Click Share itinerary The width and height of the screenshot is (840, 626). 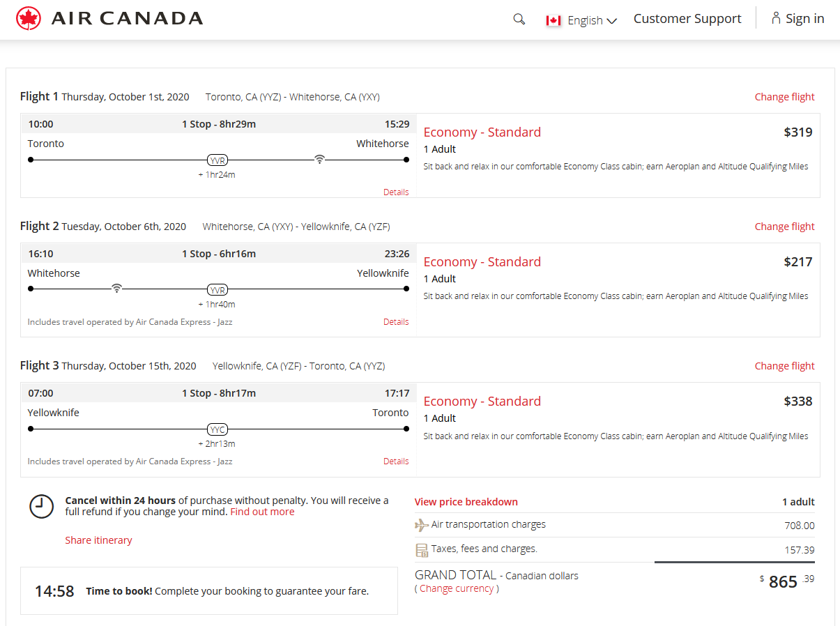(x=98, y=540)
